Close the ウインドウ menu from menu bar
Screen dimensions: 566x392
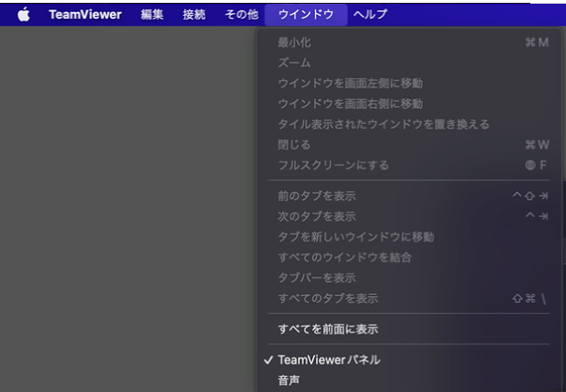(x=307, y=15)
